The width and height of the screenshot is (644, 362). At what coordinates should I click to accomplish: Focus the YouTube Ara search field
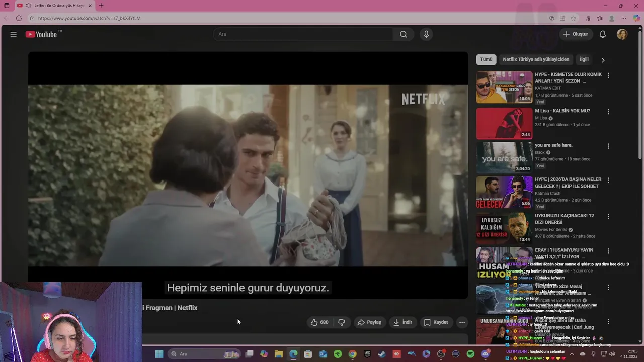point(303,34)
